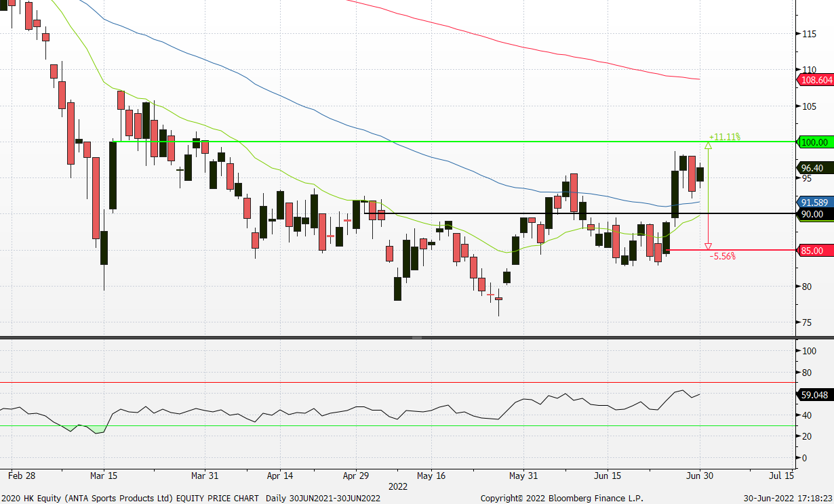Click the 100 label on RSI axis
Screen dimensions: 834x504
[x=808, y=351]
